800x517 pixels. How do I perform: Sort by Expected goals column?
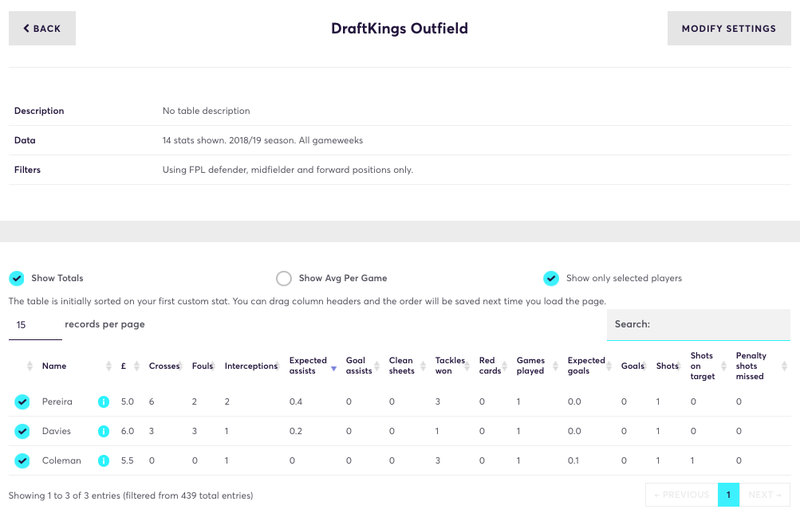coord(586,365)
